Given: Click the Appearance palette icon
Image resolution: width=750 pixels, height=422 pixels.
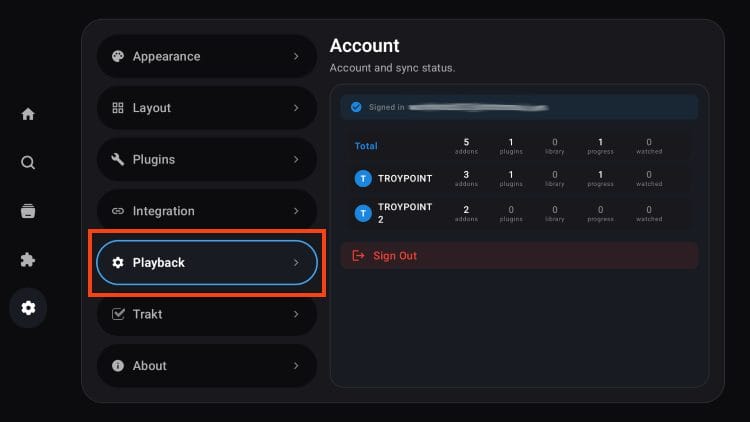Looking at the screenshot, I should (118, 57).
